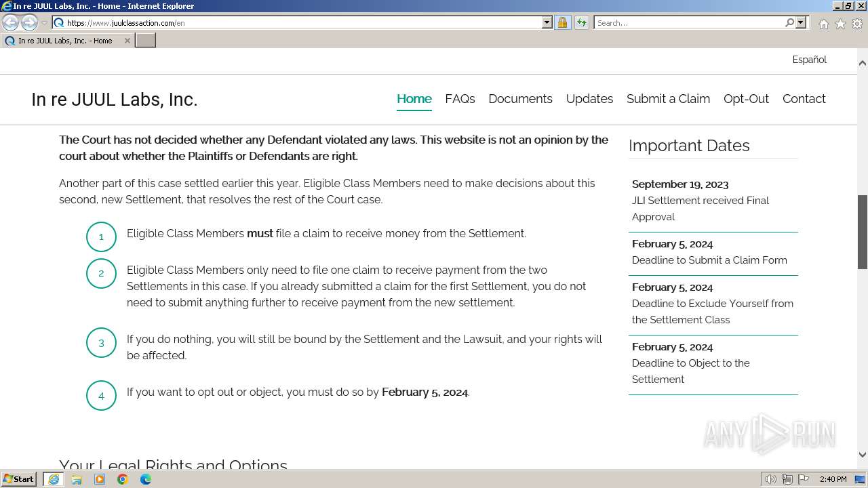The image size is (868, 488).
Task: Open a new tab button
Action: tap(146, 41)
